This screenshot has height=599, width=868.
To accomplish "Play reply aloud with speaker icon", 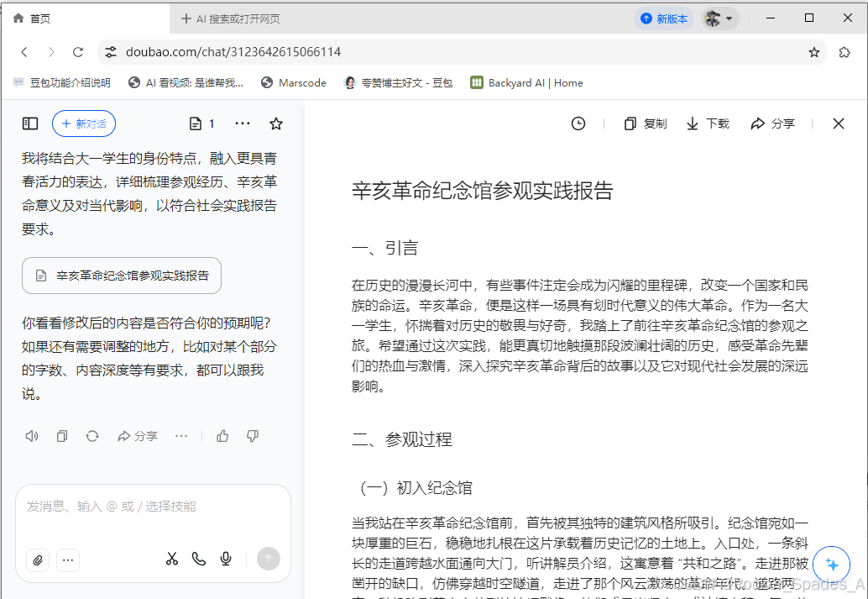I will (x=32, y=436).
